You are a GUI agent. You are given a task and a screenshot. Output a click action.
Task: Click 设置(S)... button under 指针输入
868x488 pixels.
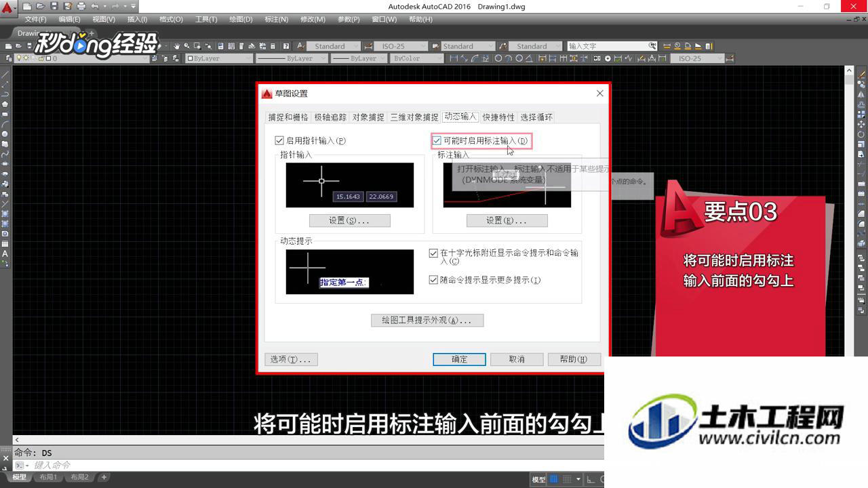tap(349, 220)
